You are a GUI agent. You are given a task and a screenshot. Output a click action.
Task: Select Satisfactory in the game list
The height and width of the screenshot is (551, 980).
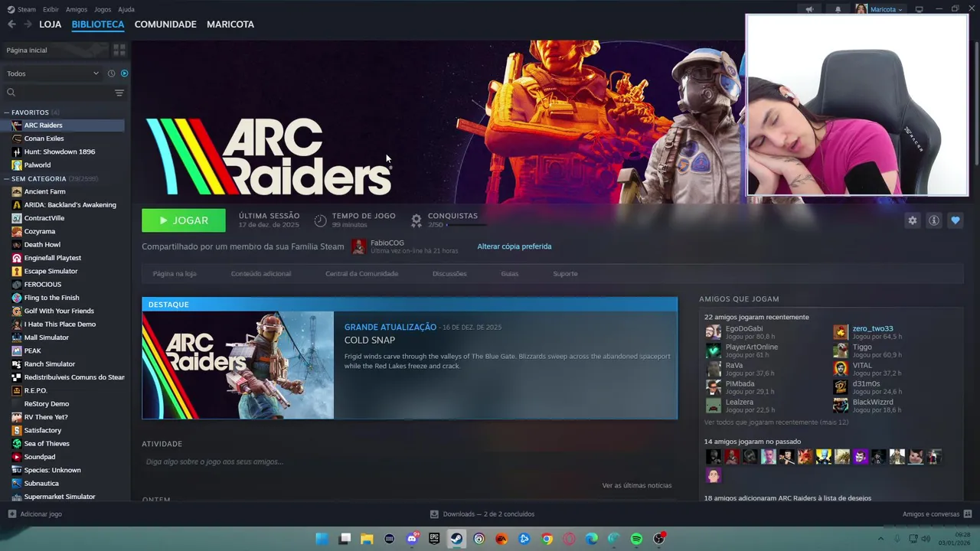pyautogui.click(x=42, y=430)
